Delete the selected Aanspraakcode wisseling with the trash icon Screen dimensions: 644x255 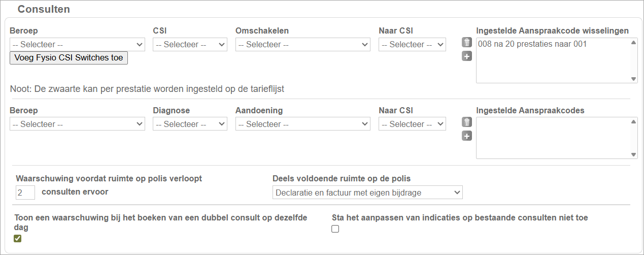click(467, 43)
